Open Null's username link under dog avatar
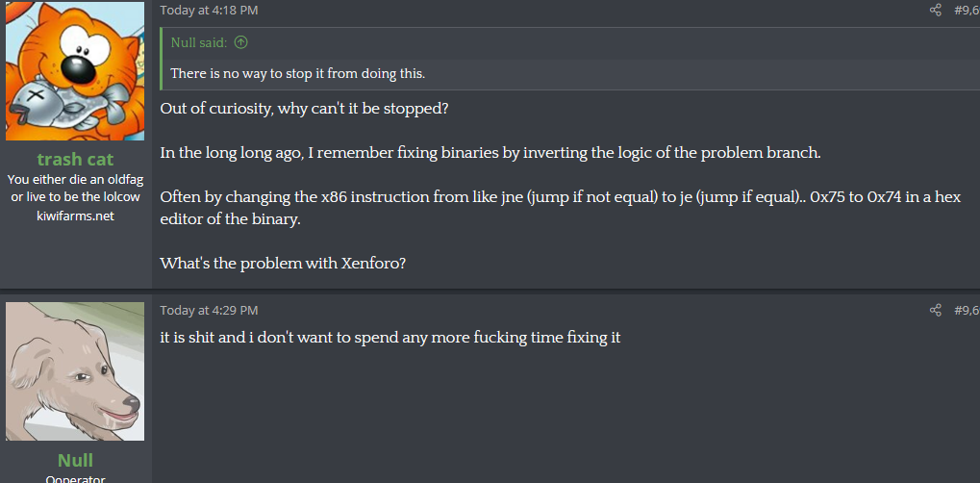Viewport: 980px width, 483px height. (75, 460)
